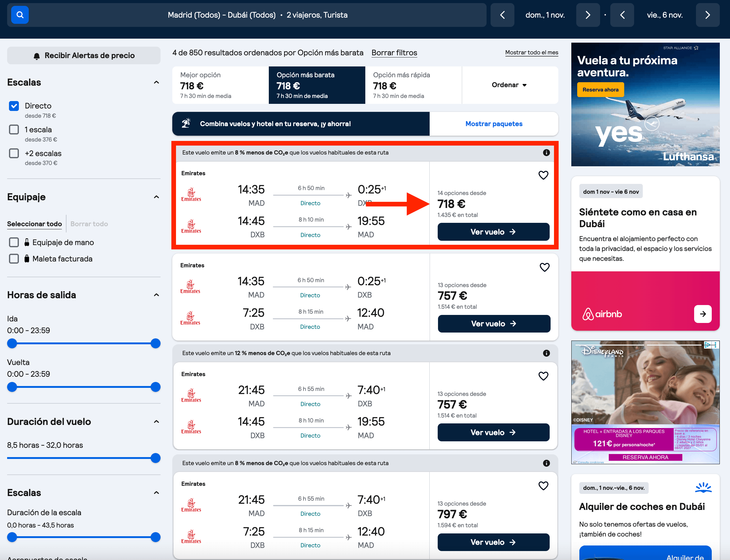730x560 pixels.
Task: Click Seleccionar todo under Equipaje
Action: point(34,224)
